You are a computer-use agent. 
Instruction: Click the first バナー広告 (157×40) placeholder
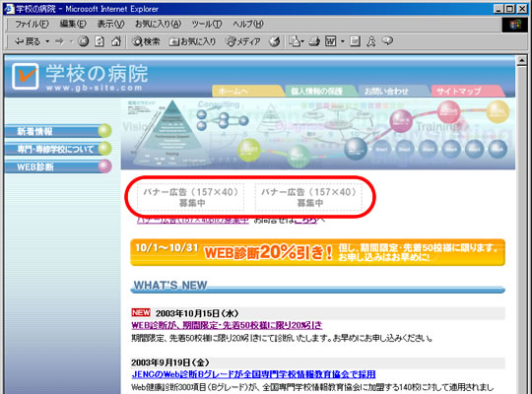(x=190, y=197)
